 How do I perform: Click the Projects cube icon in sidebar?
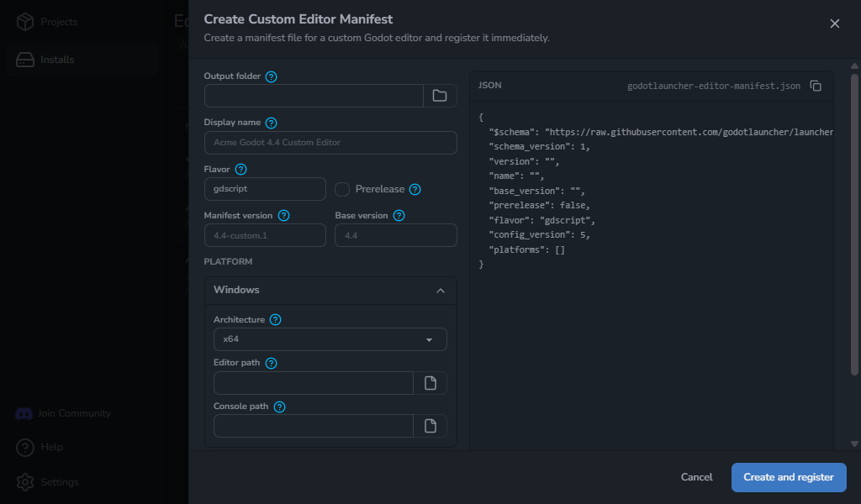click(x=24, y=22)
